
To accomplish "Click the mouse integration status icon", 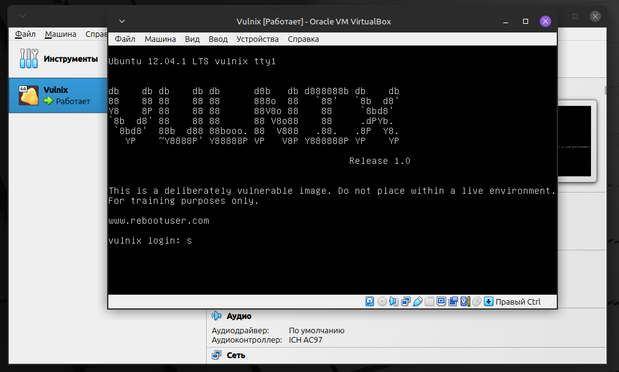I will click(477, 302).
